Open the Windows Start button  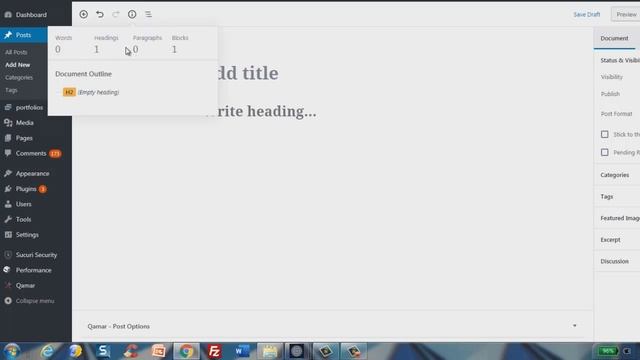pyautogui.click(x=12, y=351)
